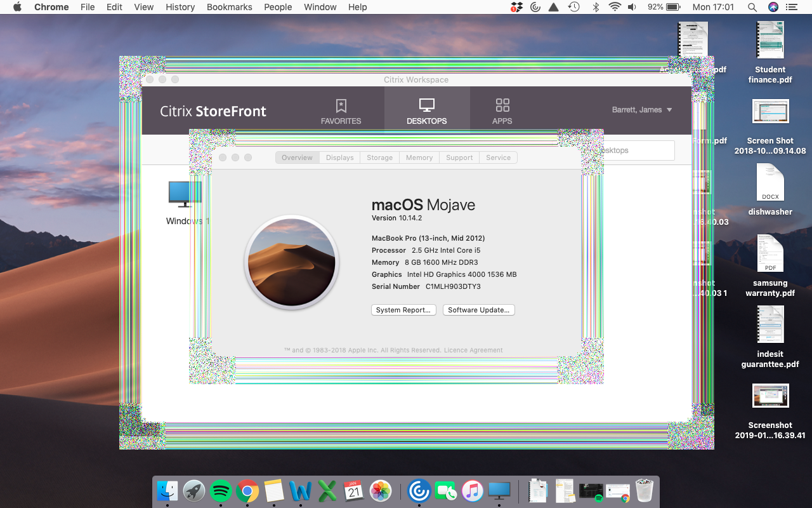Open FaceTime from the Dock
Viewport: 812px width, 508px height.
tap(446, 490)
